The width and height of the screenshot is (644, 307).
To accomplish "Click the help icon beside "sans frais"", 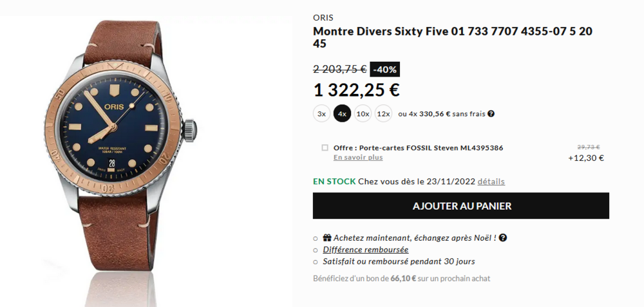I will pos(491,114).
